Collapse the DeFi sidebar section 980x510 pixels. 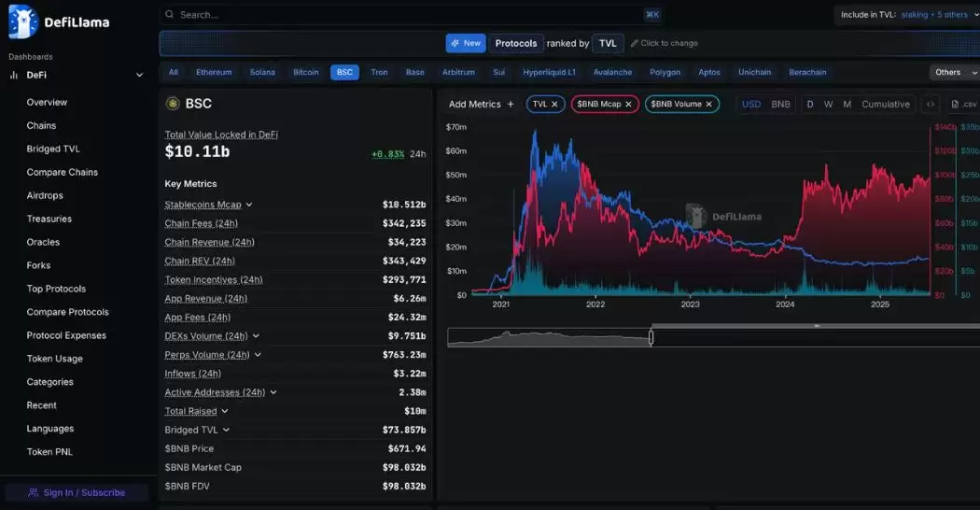click(x=139, y=75)
